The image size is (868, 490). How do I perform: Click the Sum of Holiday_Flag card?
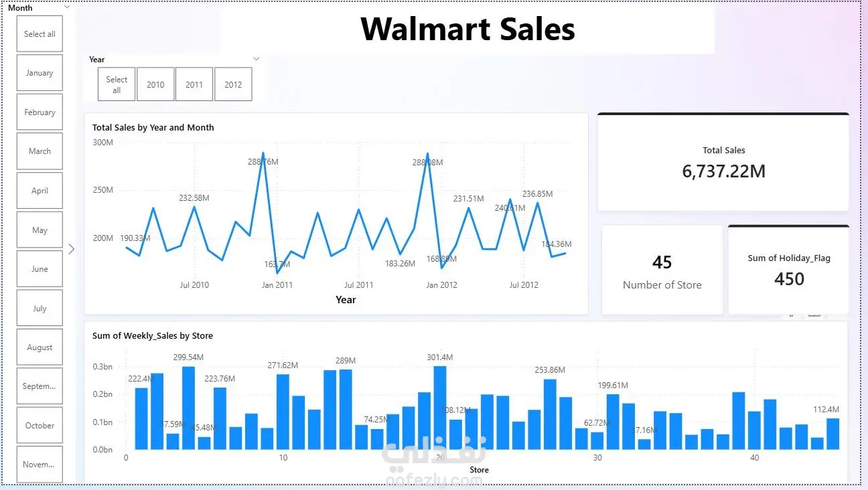pos(789,270)
